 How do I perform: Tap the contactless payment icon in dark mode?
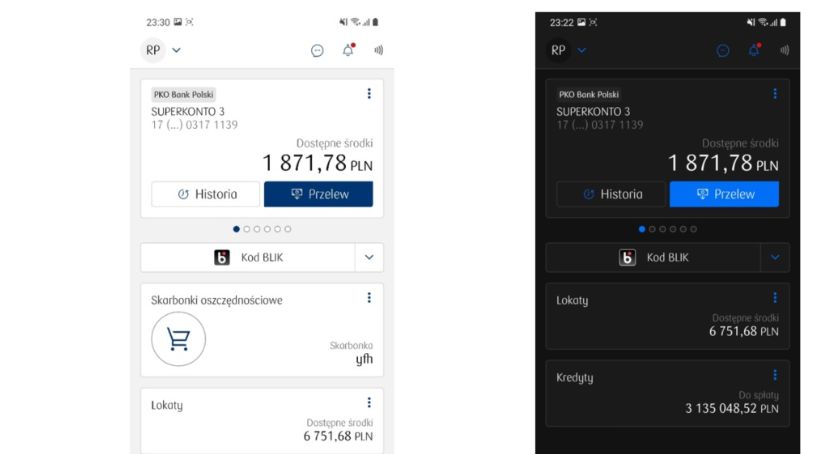coord(785,50)
